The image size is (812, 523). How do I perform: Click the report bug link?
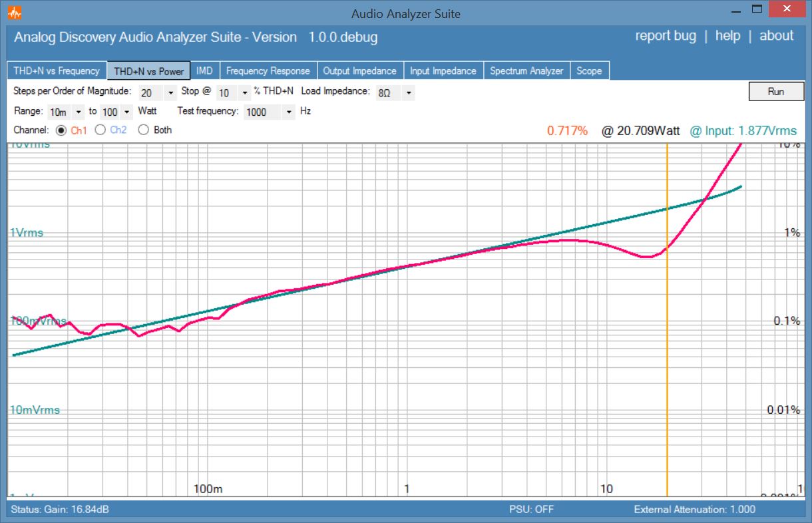(x=666, y=36)
